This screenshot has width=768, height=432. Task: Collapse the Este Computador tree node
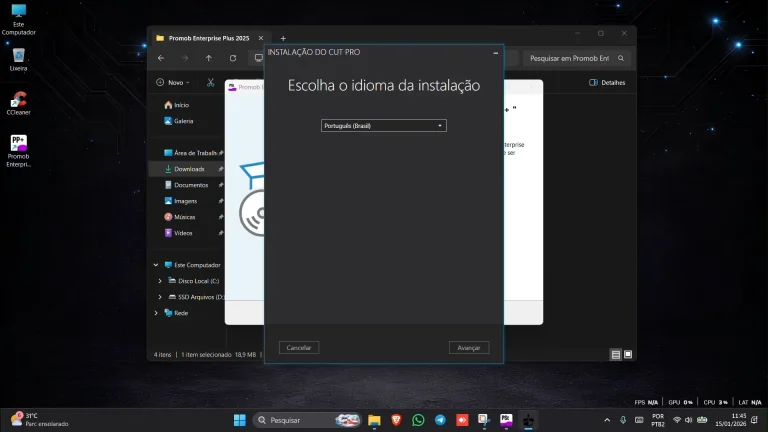click(156, 265)
